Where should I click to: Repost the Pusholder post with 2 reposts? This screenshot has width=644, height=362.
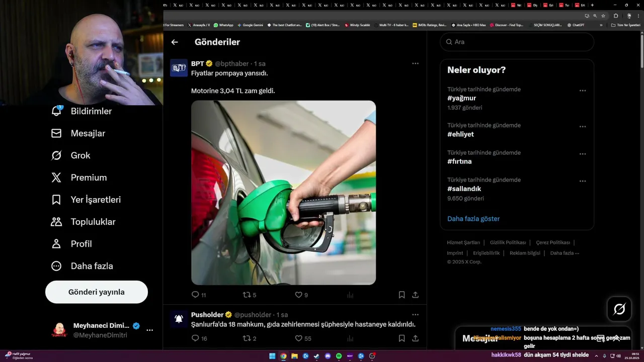click(x=250, y=338)
